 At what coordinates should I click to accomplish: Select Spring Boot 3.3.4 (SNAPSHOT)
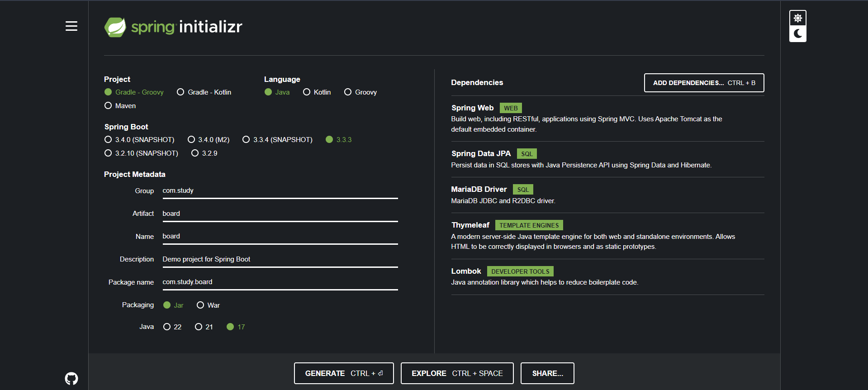point(277,140)
